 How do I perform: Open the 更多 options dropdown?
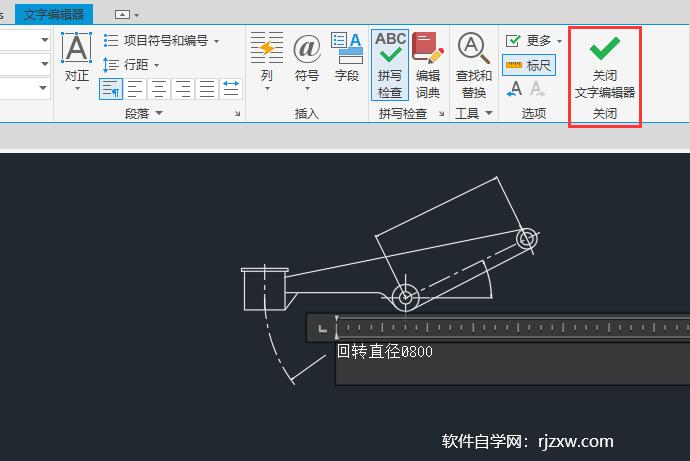[533, 41]
